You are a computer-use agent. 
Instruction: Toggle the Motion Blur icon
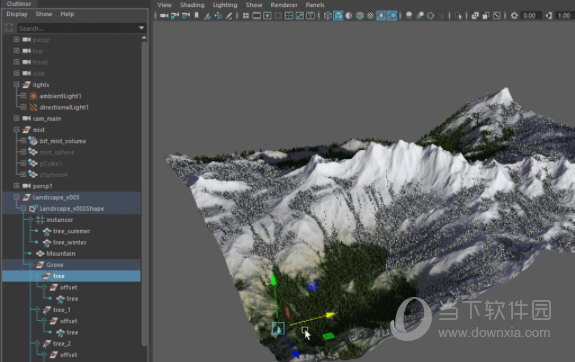click(420, 15)
